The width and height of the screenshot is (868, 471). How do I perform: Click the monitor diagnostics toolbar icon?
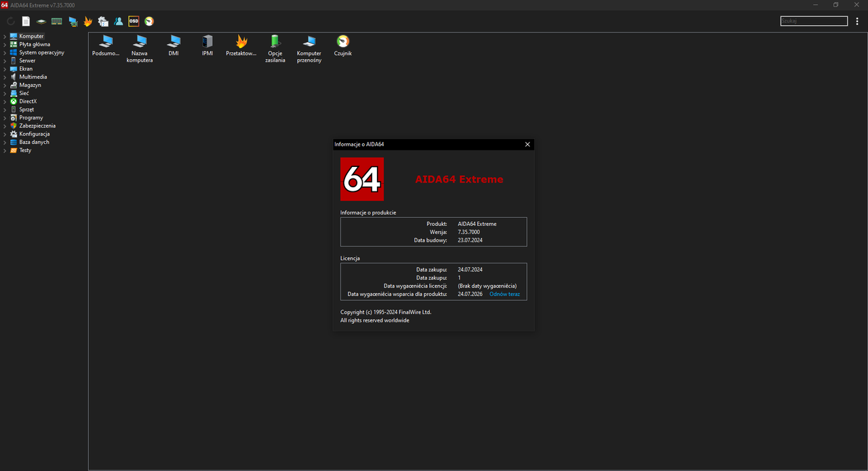pos(73,21)
